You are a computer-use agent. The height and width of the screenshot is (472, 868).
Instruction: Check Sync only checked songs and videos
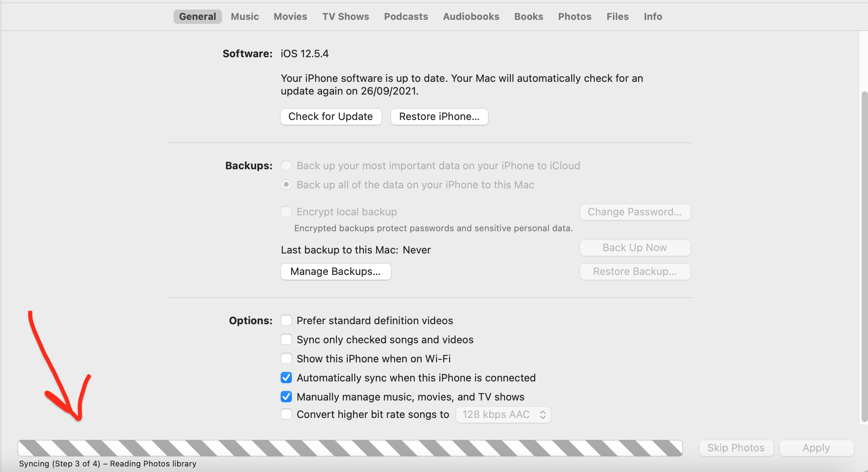286,339
